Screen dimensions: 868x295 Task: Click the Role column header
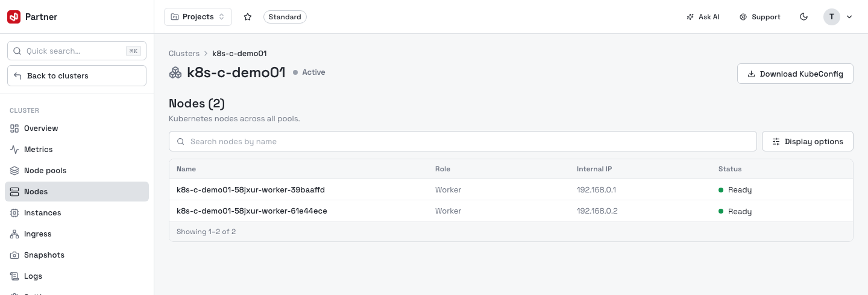[x=442, y=169]
